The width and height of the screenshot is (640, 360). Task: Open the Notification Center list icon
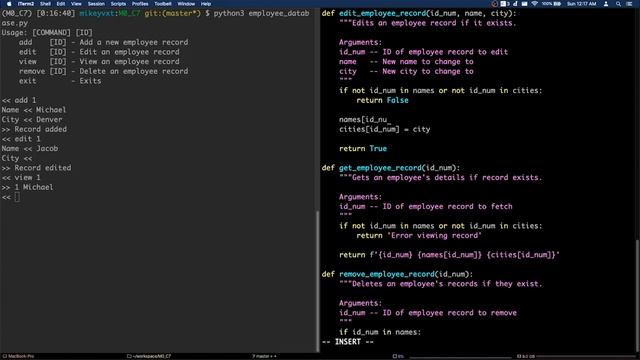629,4
